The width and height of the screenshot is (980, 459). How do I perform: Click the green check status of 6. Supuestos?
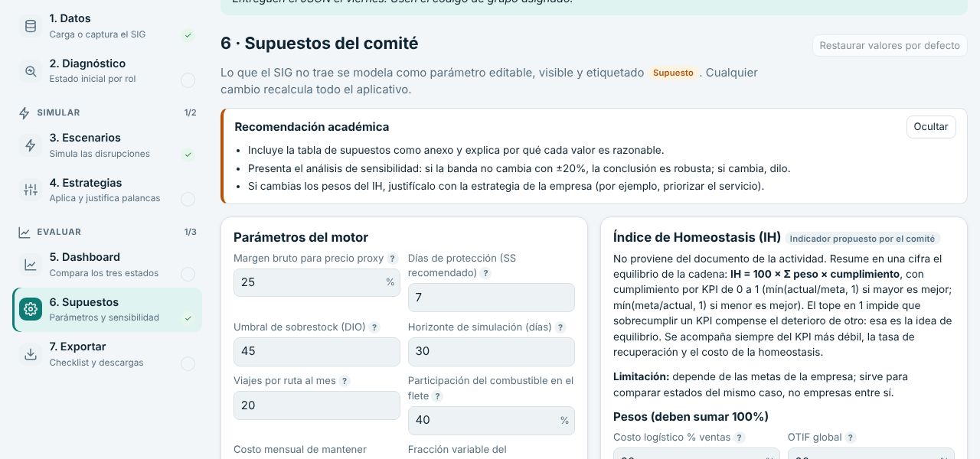188,318
